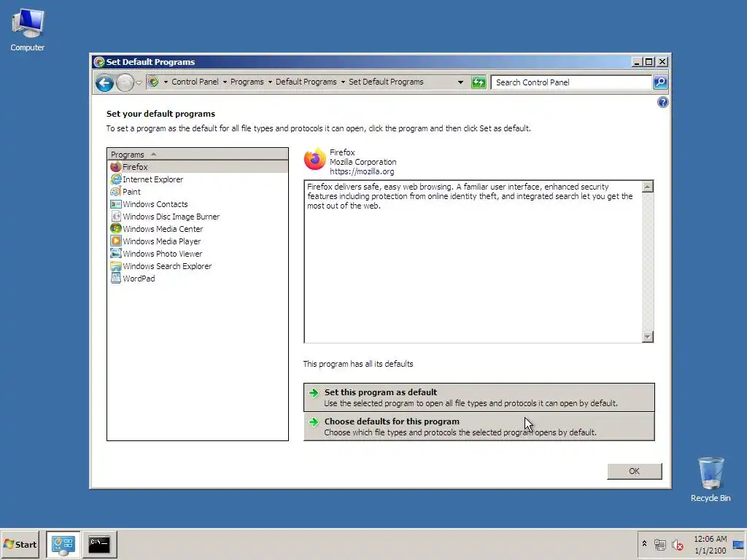
Task: Click the window title bar icon
Action: (99, 62)
